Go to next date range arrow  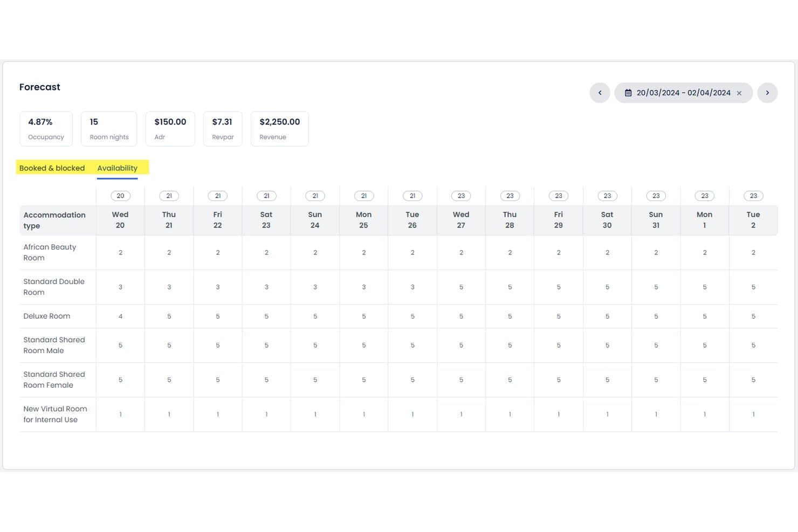767,93
